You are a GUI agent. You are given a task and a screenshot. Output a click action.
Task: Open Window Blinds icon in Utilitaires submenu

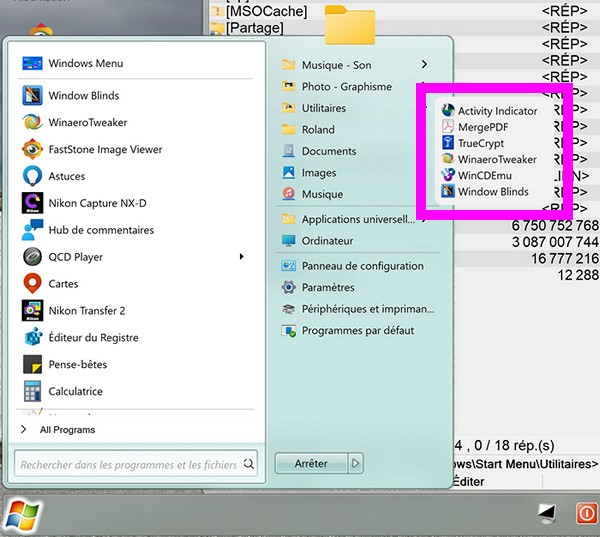[448, 191]
